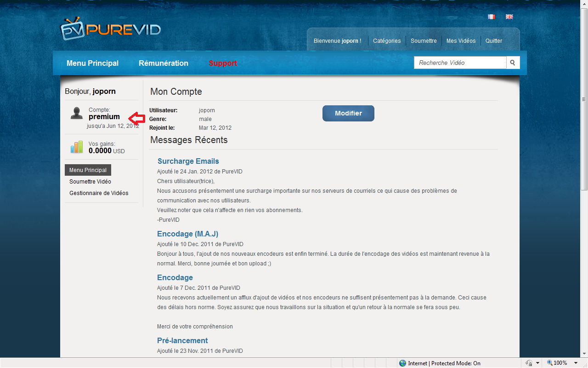
Task: Click the account user silhouette icon
Action: point(77,113)
